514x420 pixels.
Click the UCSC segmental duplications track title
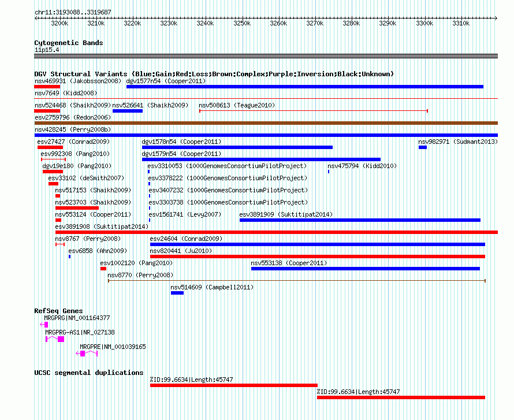click(x=89, y=373)
